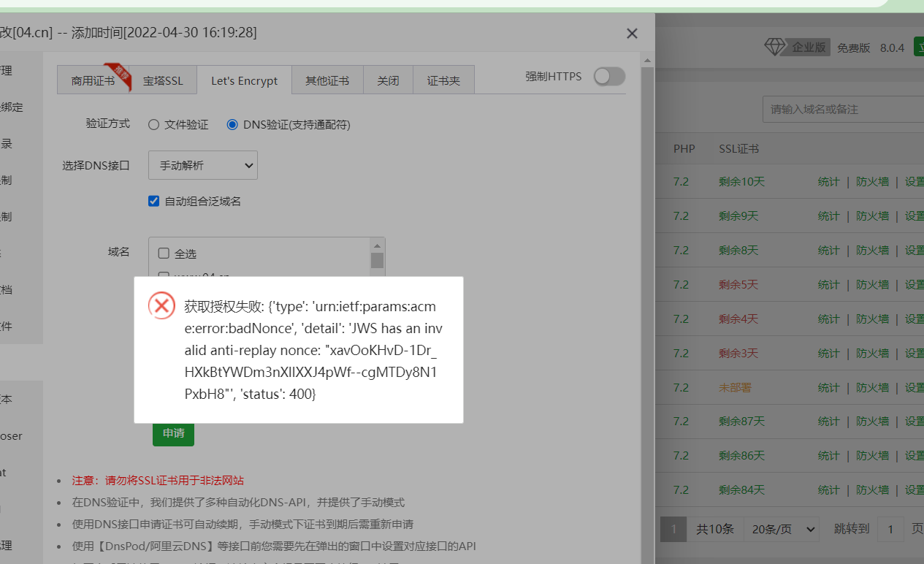Open 统计 for the 剩余10天 row

coord(828,181)
